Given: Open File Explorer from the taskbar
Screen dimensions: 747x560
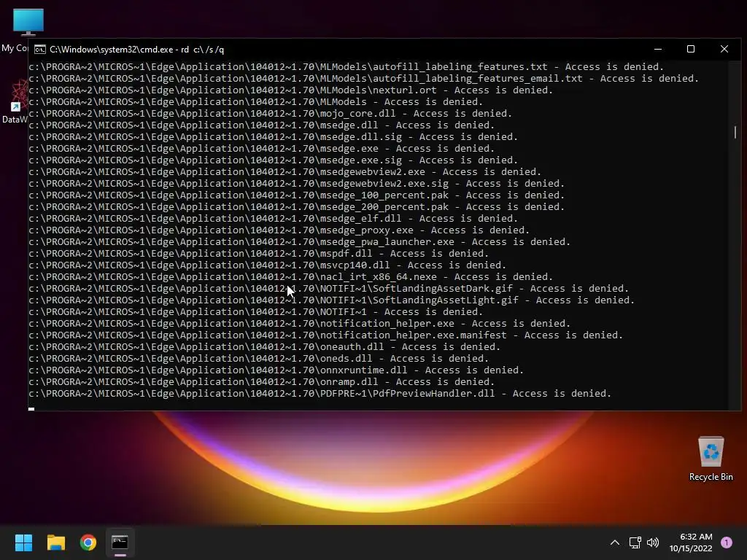Looking at the screenshot, I should pyautogui.click(x=55, y=542).
